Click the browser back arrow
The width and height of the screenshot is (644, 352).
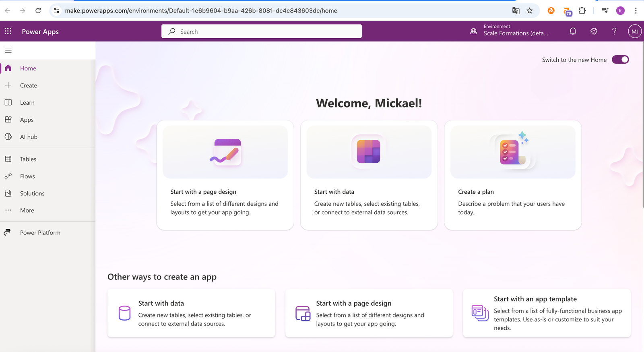tap(7, 10)
